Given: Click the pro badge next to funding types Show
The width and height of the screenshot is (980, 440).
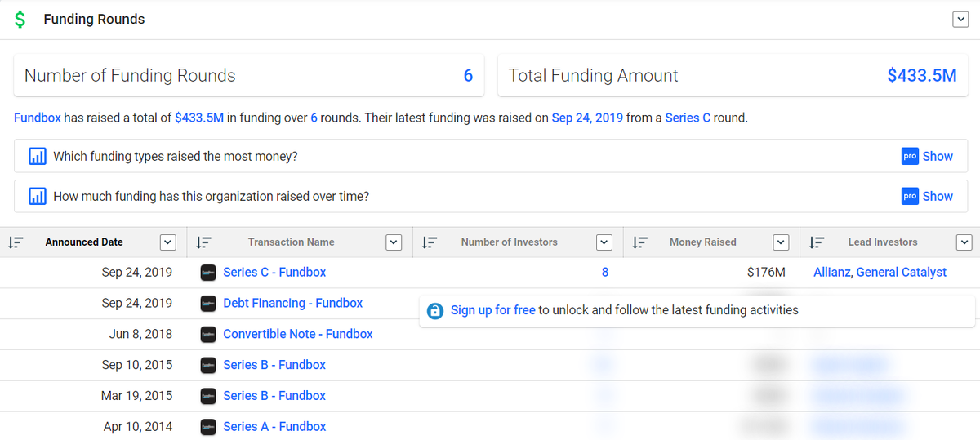Looking at the screenshot, I should (910, 156).
